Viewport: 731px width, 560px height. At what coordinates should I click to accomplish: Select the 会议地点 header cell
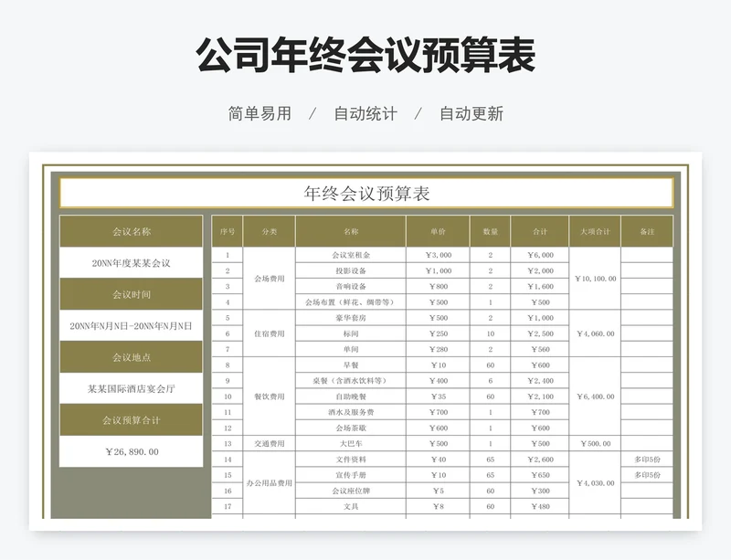(132, 357)
